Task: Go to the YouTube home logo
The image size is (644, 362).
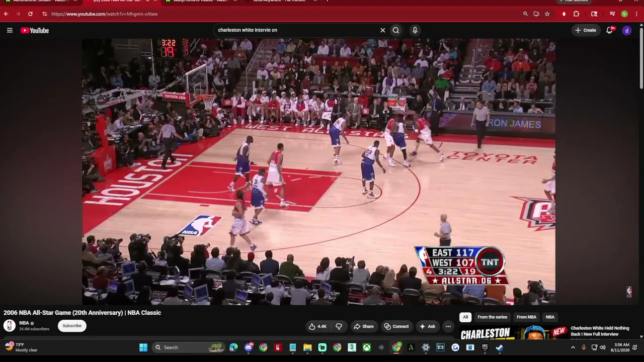Action: click(35, 30)
